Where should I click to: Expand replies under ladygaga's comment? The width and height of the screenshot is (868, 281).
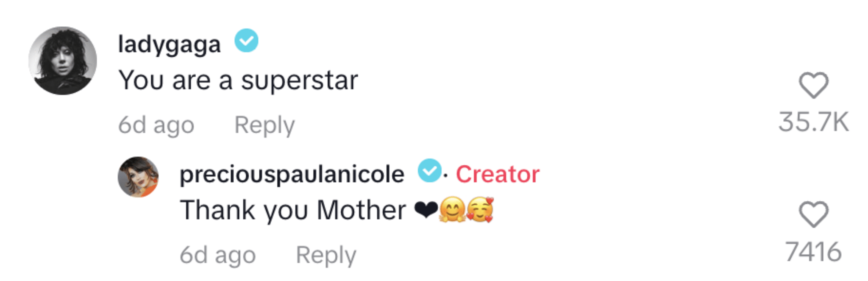pyautogui.click(x=265, y=124)
